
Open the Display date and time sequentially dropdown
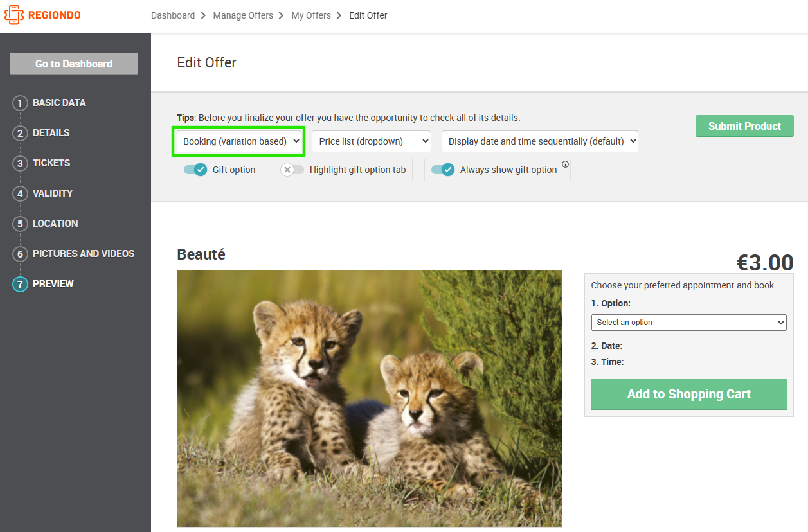540,141
